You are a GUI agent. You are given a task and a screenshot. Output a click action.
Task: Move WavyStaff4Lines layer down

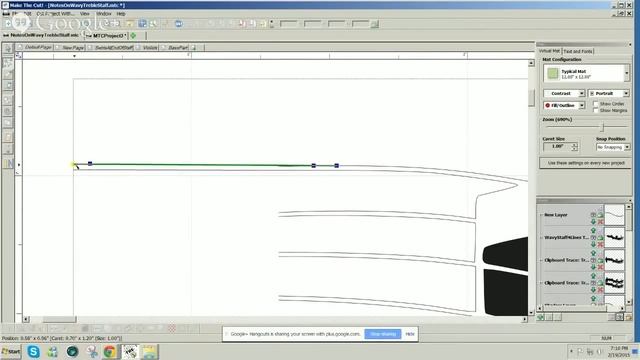pos(593,244)
